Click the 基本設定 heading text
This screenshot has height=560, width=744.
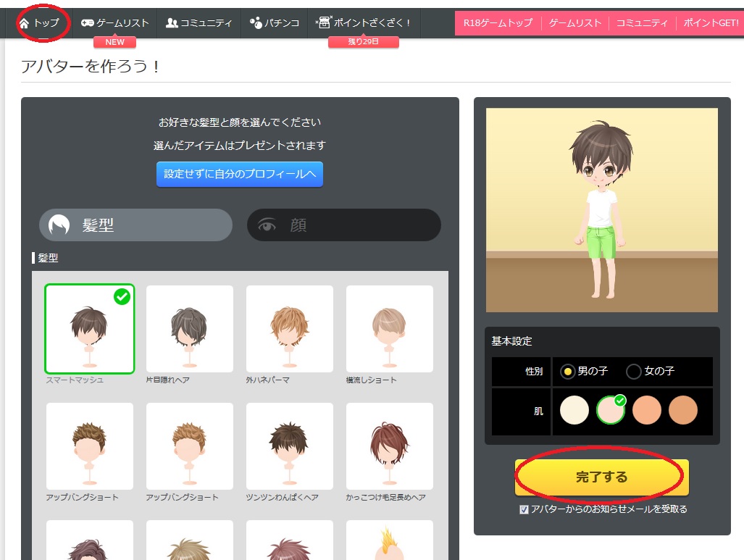click(511, 341)
